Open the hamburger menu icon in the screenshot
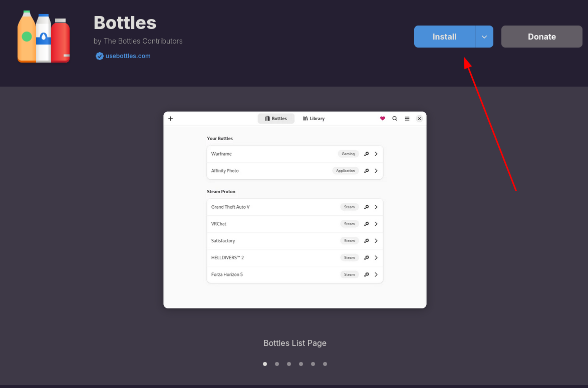The image size is (588, 388). (x=407, y=119)
